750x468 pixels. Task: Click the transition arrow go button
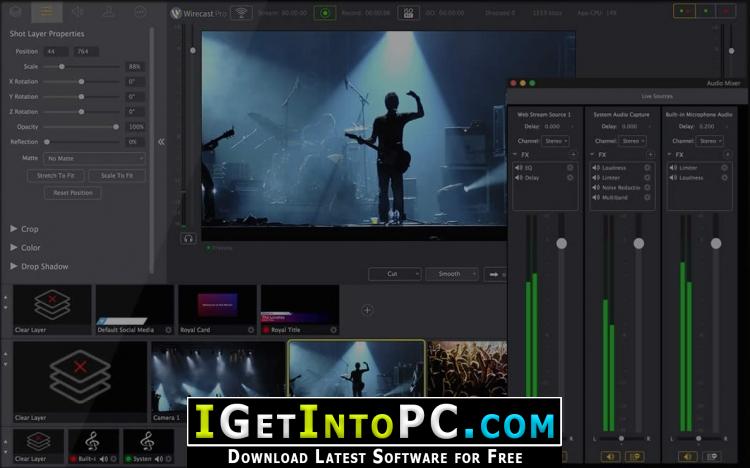coord(494,274)
